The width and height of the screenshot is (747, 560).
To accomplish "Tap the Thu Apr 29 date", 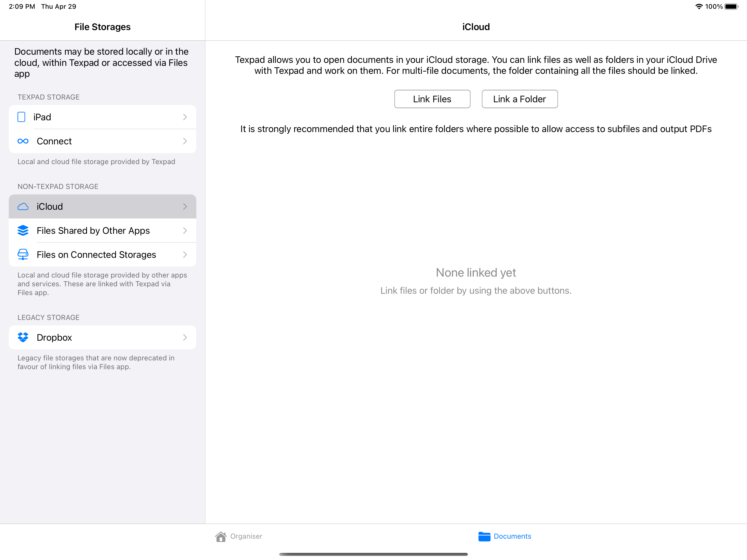I will 59,6.
